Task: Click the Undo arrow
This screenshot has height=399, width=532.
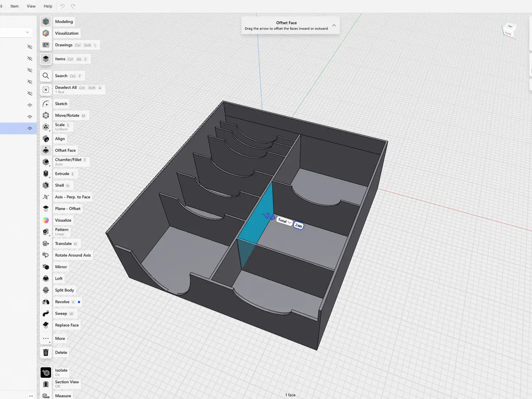Action: point(63,6)
